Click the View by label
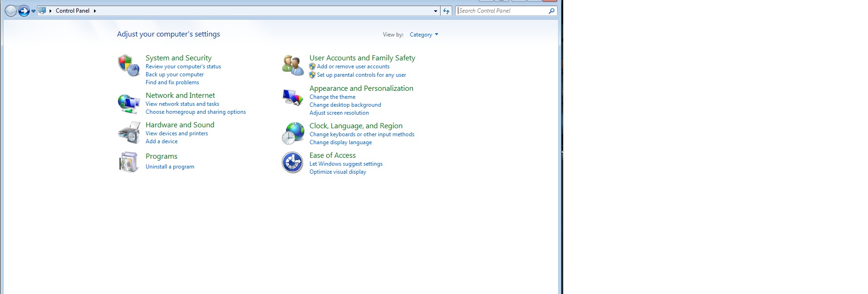 (x=393, y=35)
